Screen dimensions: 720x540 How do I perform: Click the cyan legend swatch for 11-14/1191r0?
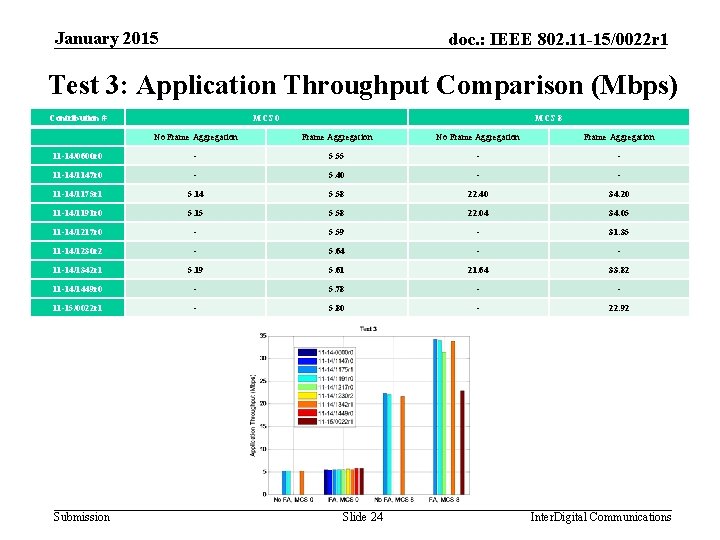click(307, 378)
